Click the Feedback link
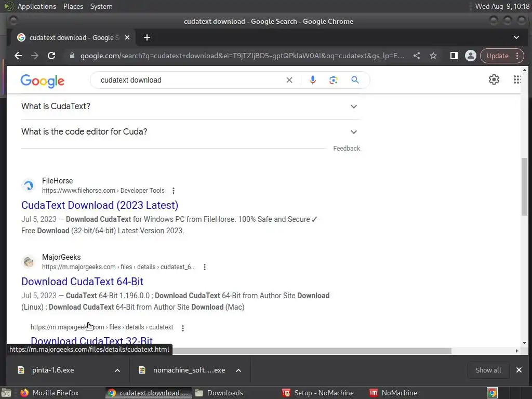 pos(347,149)
